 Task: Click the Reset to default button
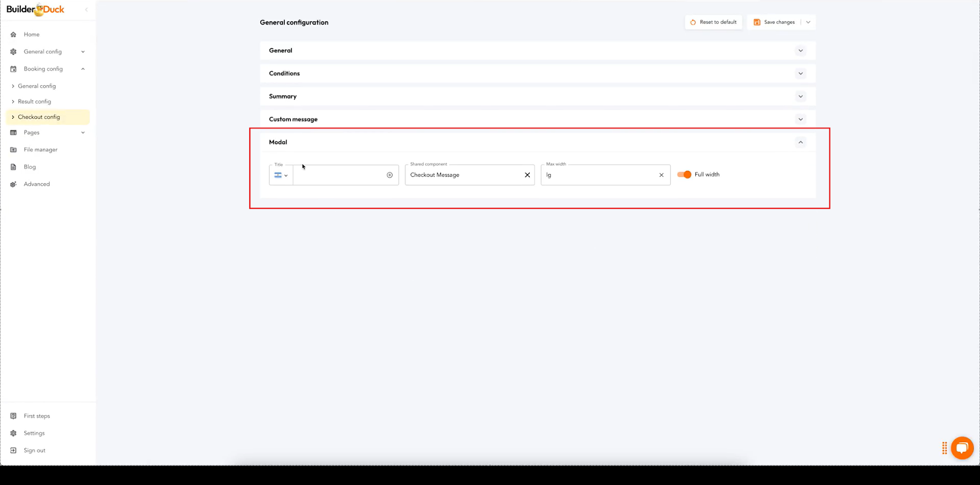(x=714, y=22)
